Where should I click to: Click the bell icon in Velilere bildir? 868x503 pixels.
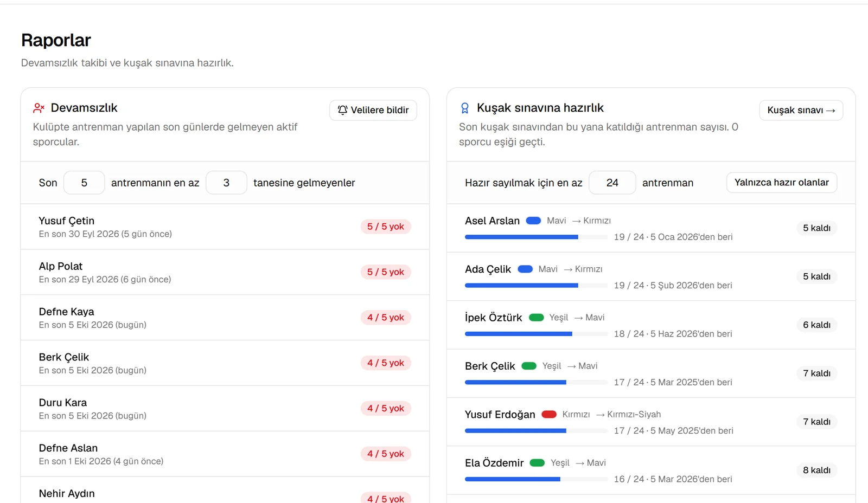(342, 110)
